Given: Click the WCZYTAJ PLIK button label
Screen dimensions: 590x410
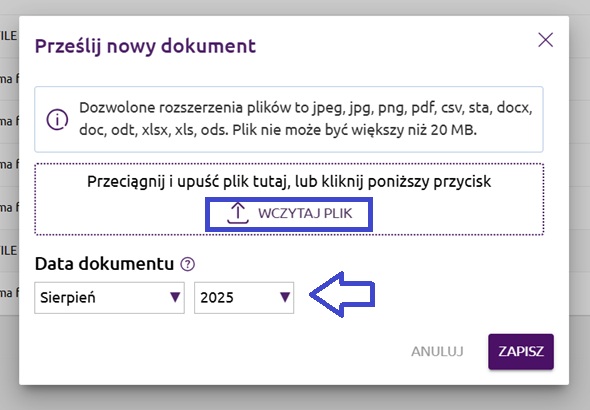Looking at the screenshot, I should coord(305,213).
